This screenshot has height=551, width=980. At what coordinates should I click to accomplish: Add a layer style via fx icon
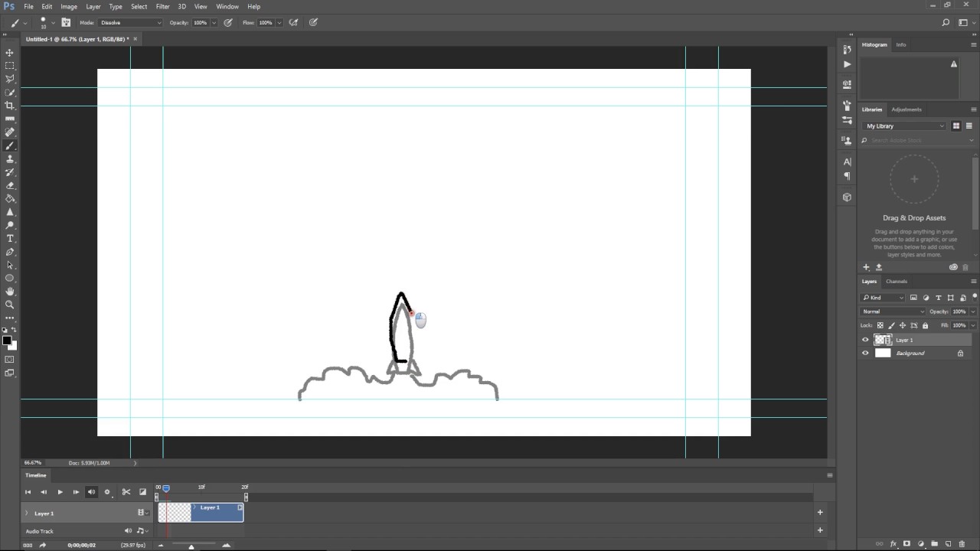pos(893,544)
